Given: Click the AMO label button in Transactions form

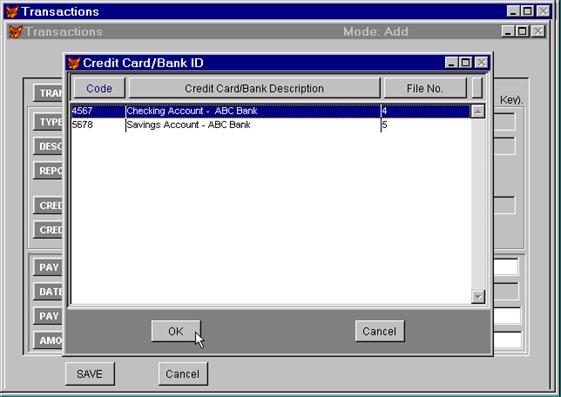Looking at the screenshot, I should (x=49, y=340).
